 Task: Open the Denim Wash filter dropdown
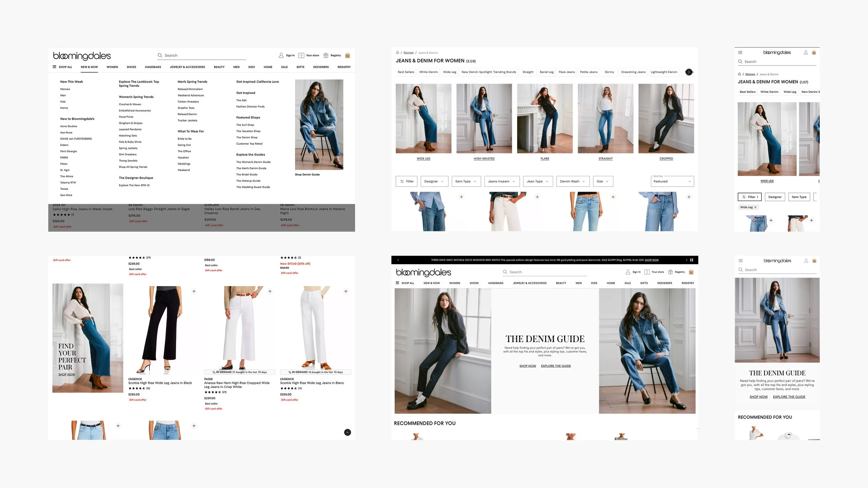click(573, 182)
